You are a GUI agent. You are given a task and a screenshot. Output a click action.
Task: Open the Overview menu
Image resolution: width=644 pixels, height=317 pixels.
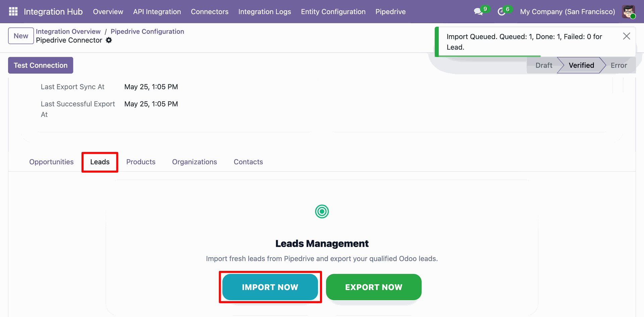point(108,12)
